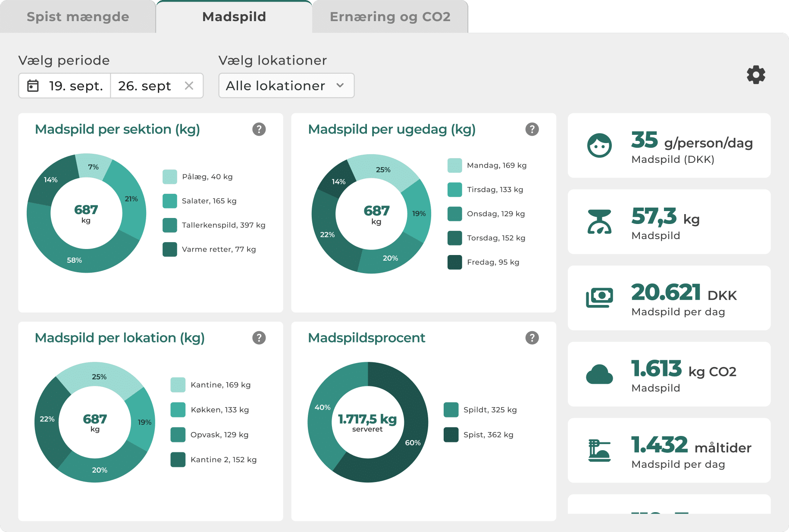Click the 60% segment in Madspildsprocent donut
Viewport: 789px width, 532px height.
point(413,442)
